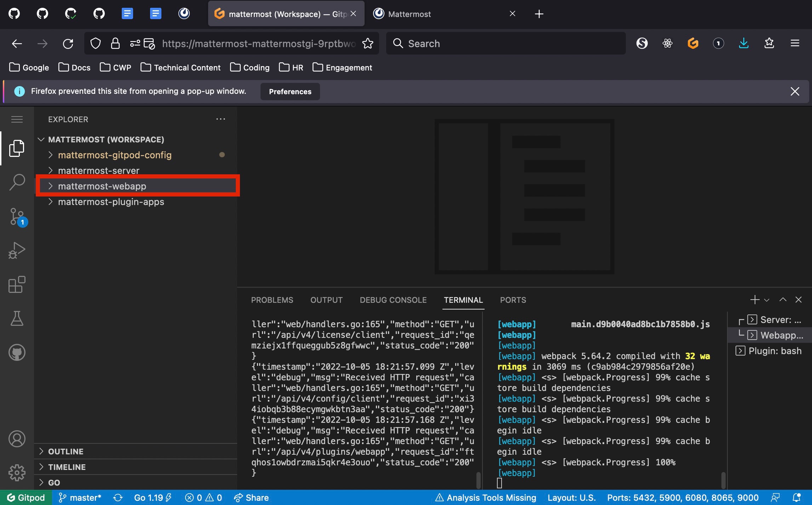
Task: Open the Testing flask icon
Action: (17, 318)
